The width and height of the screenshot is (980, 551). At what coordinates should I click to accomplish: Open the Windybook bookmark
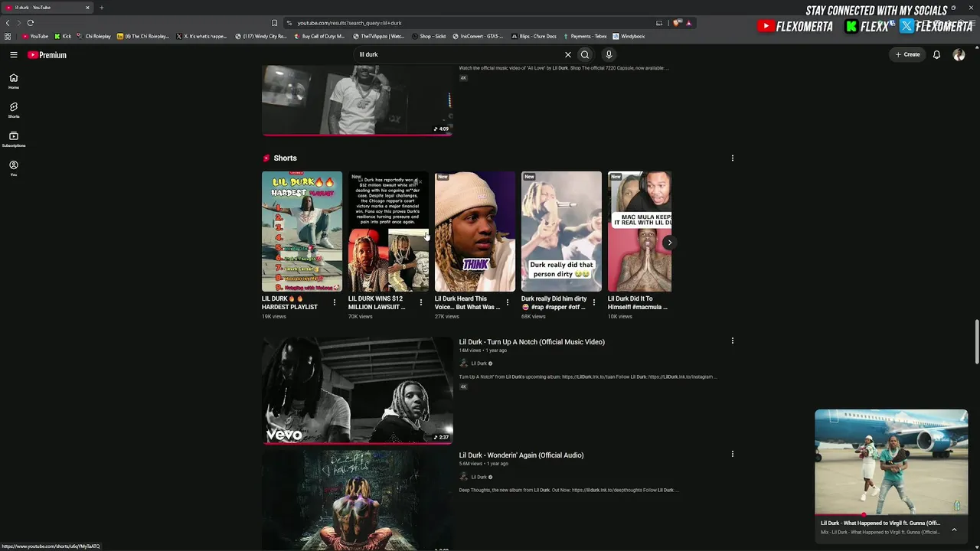point(629,36)
